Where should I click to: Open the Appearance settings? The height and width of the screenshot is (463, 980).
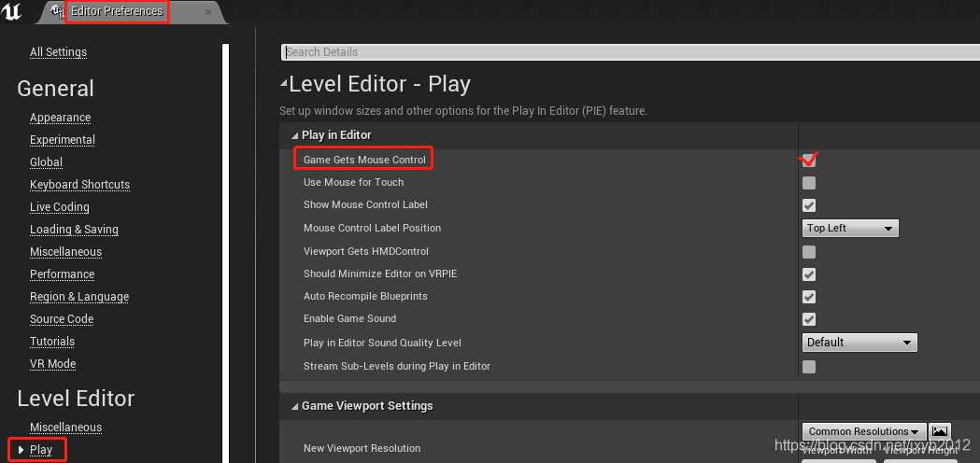[x=60, y=118]
